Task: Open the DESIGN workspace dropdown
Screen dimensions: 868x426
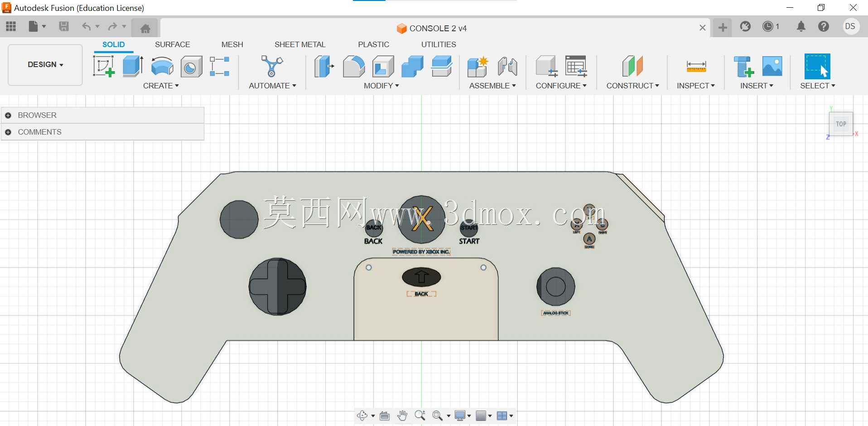Action: tap(45, 64)
